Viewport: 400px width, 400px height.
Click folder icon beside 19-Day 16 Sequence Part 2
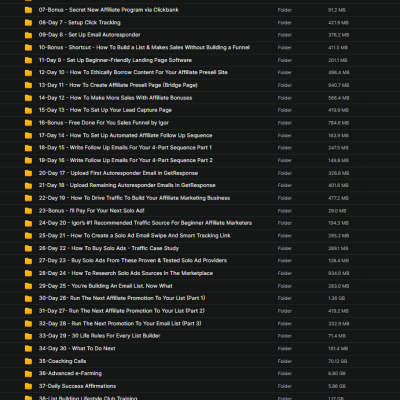click(29, 161)
